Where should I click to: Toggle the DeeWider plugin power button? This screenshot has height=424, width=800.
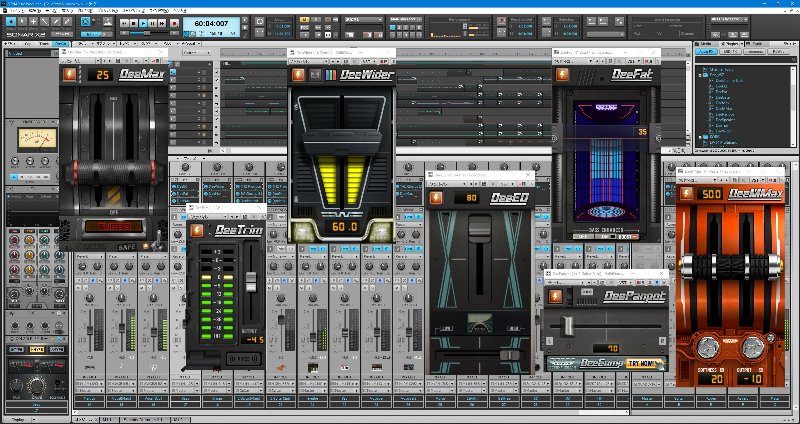coord(298,75)
